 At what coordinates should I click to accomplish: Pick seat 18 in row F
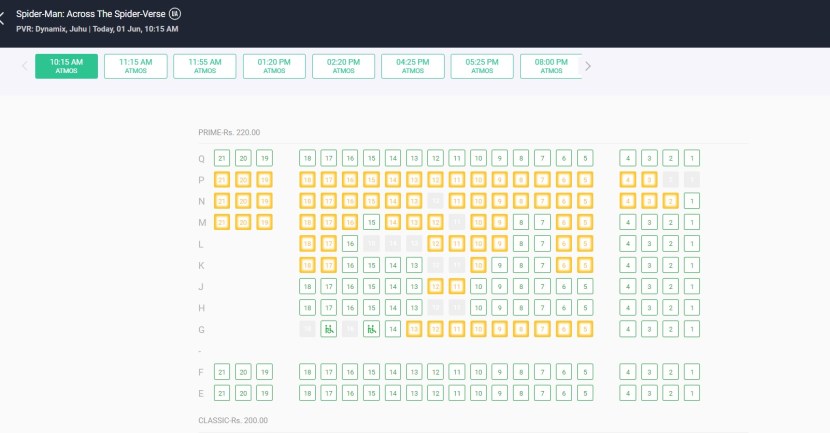coord(307,372)
